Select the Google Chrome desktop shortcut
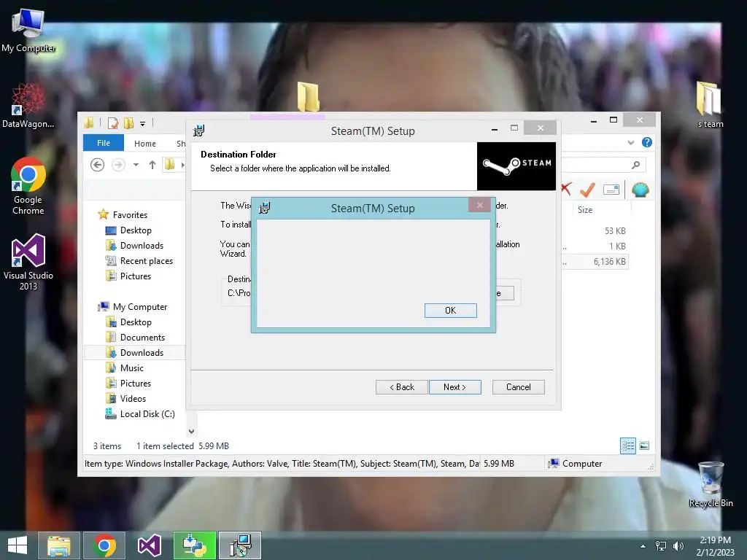The height and width of the screenshot is (560, 747). click(x=28, y=187)
